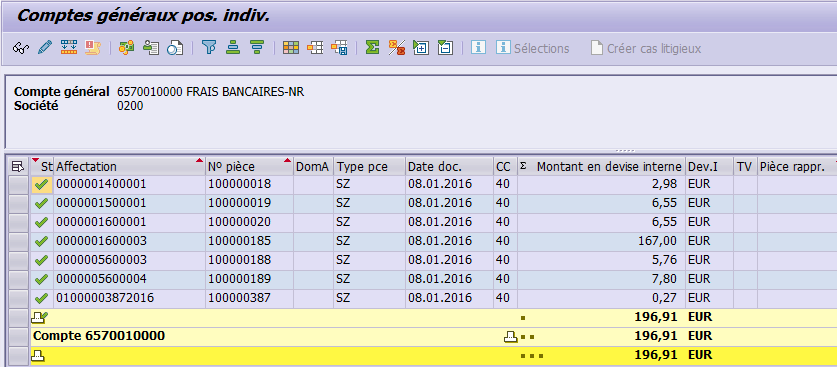Click the St column header

click(x=43, y=167)
